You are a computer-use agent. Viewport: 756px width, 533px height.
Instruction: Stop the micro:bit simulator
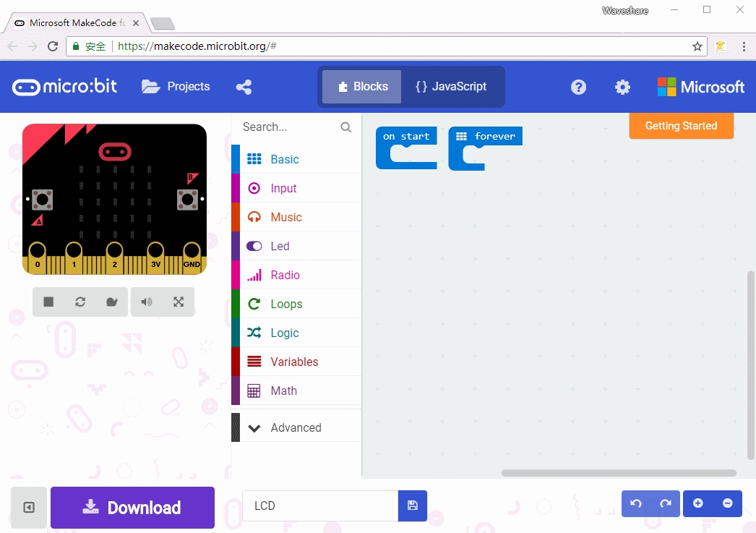[x=48, y=302]
